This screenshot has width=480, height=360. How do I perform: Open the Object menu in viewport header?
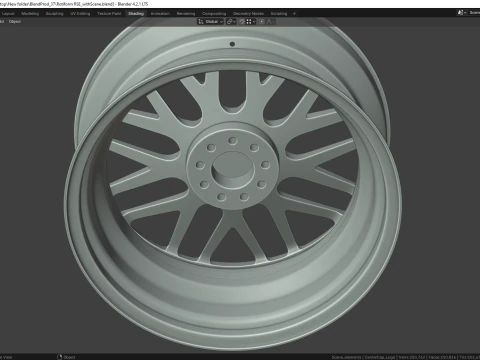pos(15,22)
